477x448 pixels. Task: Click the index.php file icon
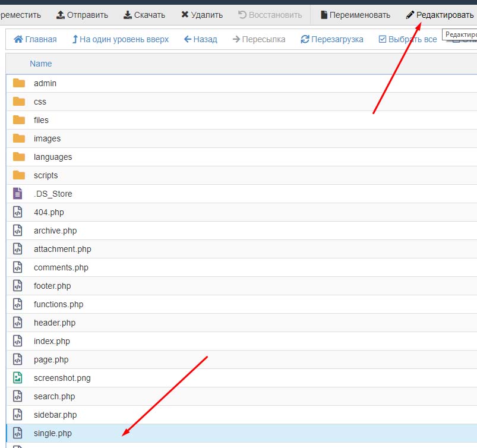pyautogui.click(x=18, y=341)
